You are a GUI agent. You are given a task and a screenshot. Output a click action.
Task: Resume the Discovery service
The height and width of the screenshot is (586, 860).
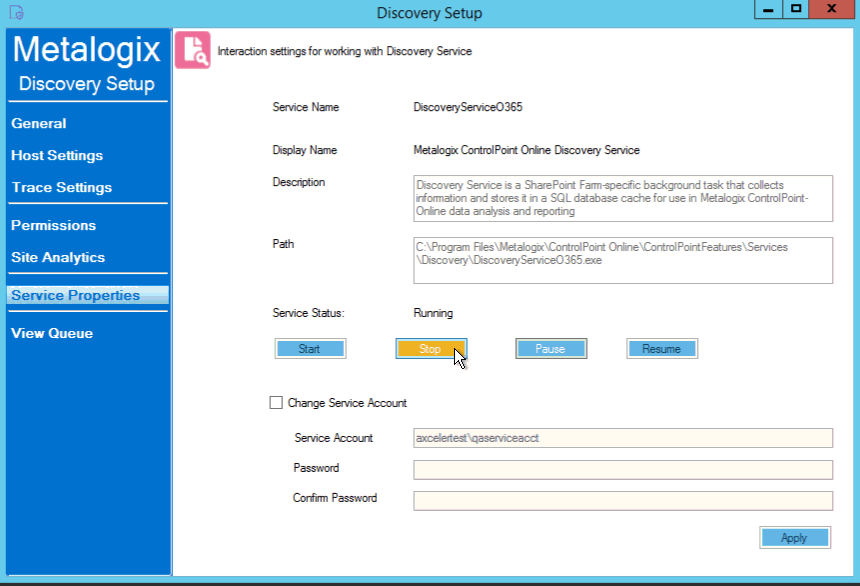click(x=661, y=348)
